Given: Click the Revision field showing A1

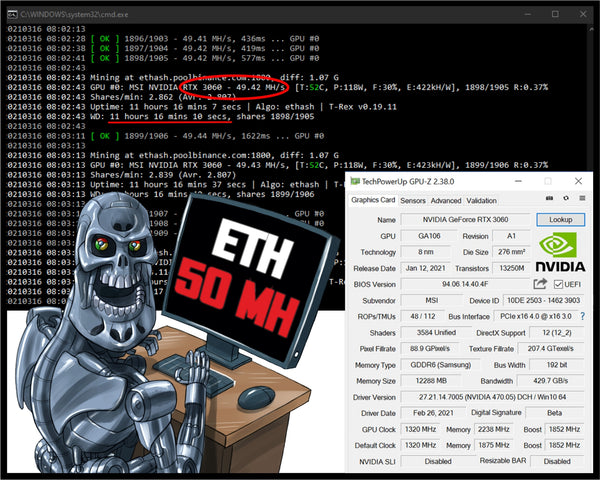Looking at the screenshot, I should 511,236.
